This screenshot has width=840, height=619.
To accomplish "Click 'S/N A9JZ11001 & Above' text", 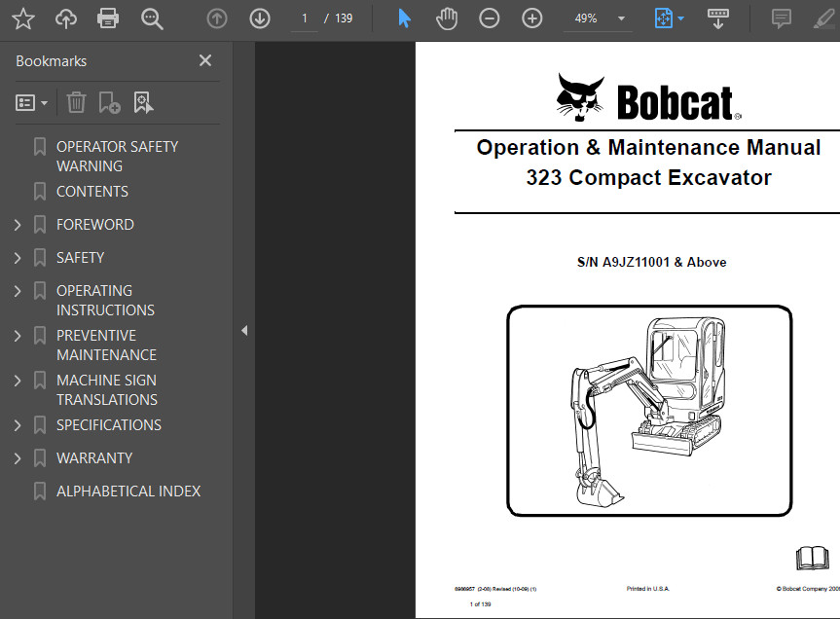I will (651, 263).
